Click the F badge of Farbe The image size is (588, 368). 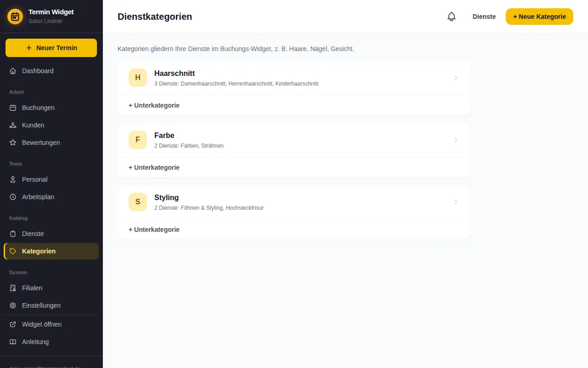(138, 140)
